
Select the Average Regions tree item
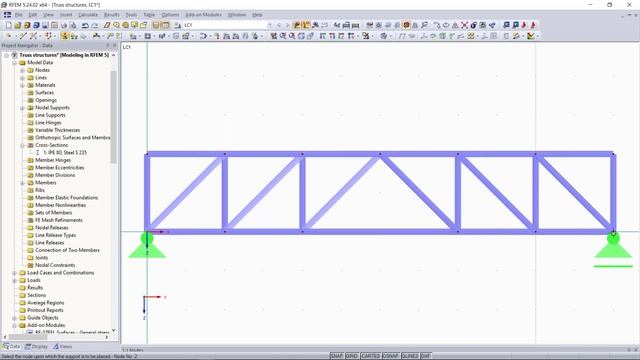(x=46, y=303)
